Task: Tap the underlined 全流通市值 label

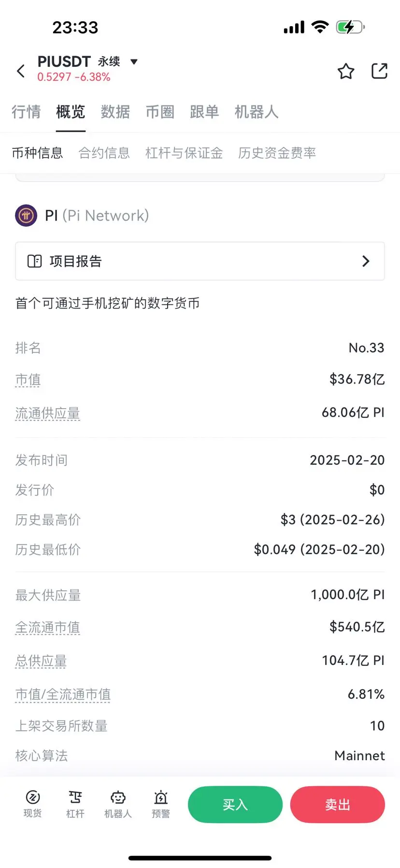Action: pos(47,628)
